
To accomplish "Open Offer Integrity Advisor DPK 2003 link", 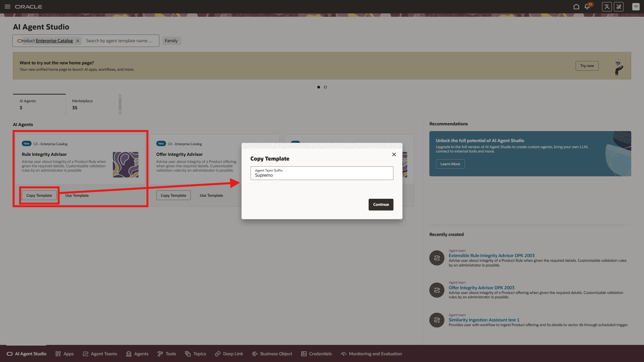I will [482, 288].
